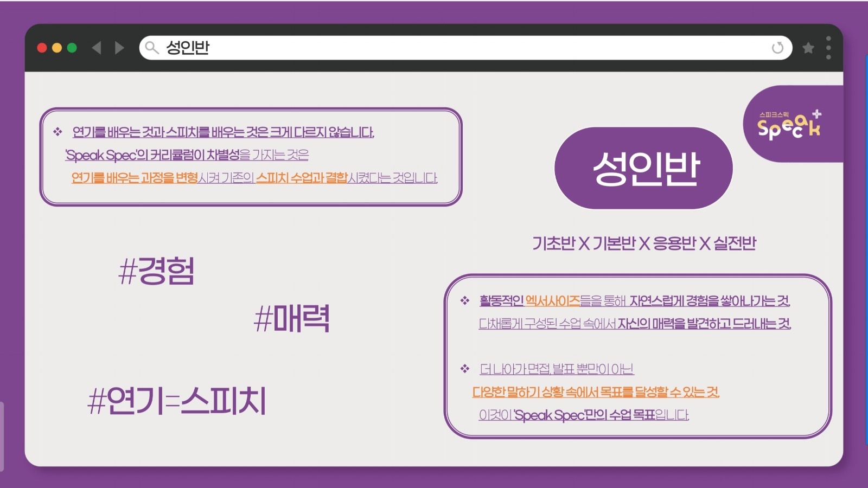Click the diamond bullet beside 더 나아가 면접
Screen dimensions: 868x488
pyautogui.click(x=465, y=369)
